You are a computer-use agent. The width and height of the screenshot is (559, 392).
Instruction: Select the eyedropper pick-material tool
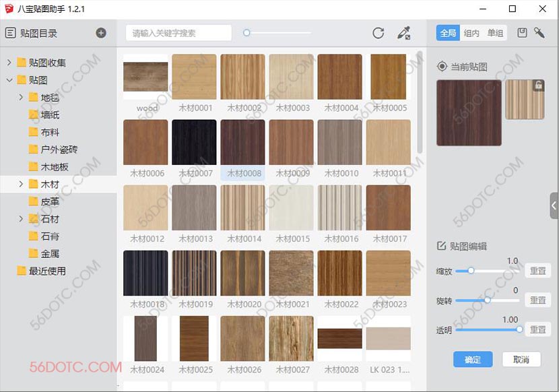pos(403,33)
